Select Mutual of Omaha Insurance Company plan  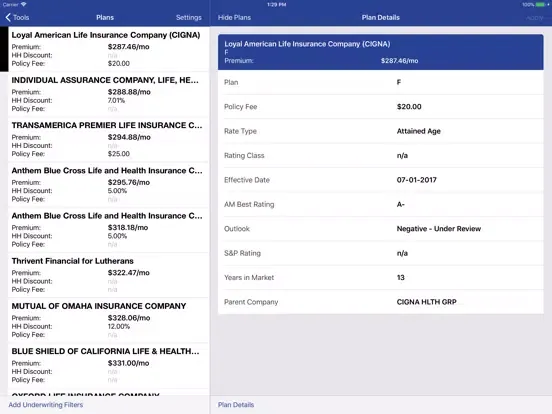tap(108, 320)
